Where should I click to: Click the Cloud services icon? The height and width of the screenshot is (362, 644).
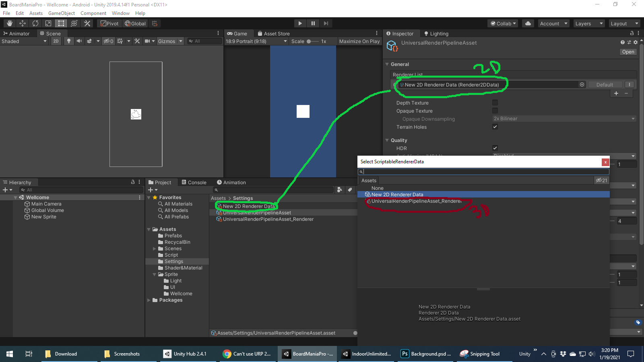528,23
